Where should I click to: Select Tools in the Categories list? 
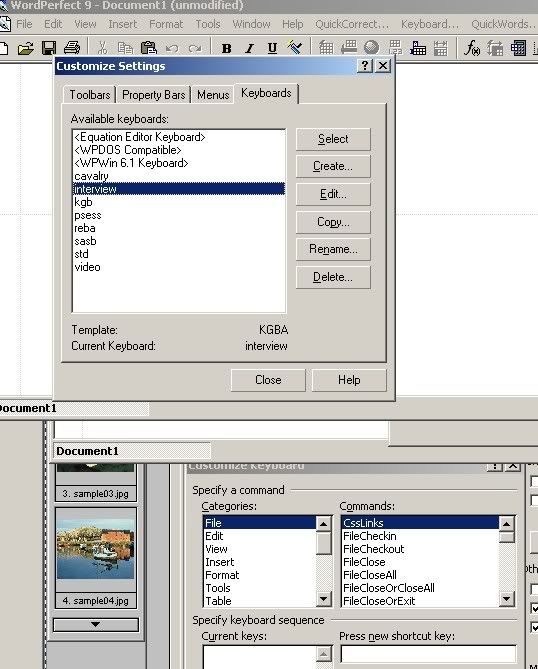click(259, 588)
